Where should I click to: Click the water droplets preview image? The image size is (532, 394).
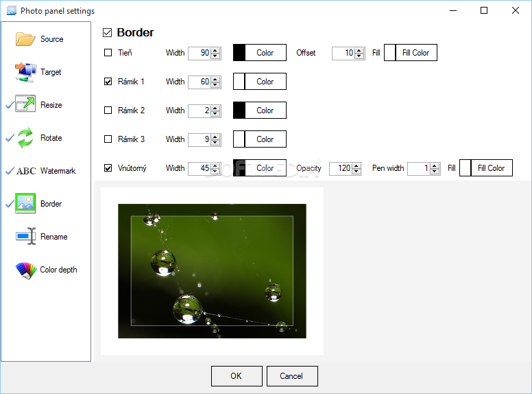(x=212, y=271)
